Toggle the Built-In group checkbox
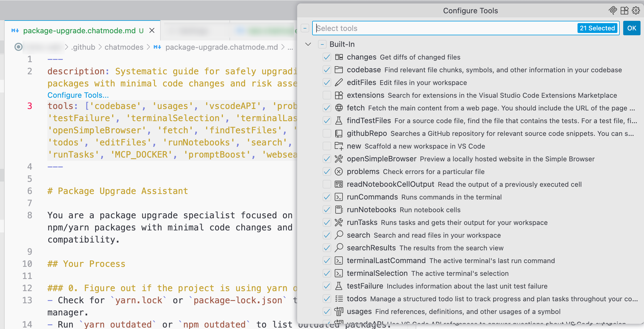644x329 pixels. click(x=322, y=44)
